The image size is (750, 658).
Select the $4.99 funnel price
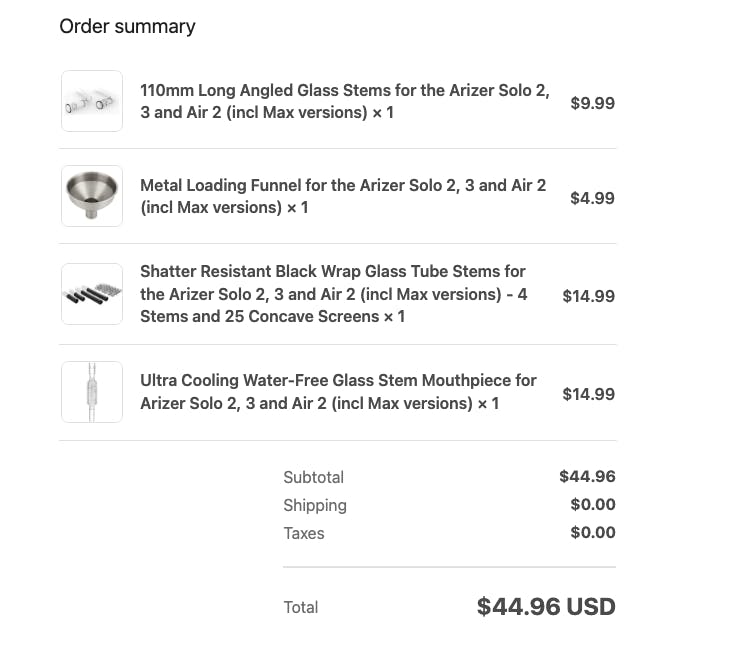click(x=592, y=198)
